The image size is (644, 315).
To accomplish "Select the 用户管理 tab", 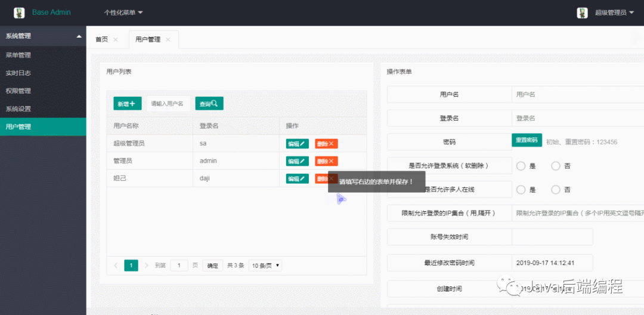I will point(148,39).
